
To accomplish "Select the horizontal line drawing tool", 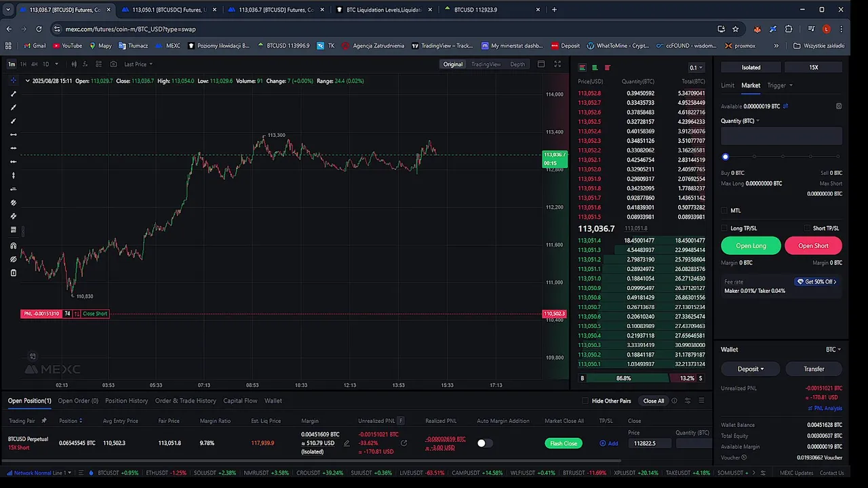I will (13, 135).
